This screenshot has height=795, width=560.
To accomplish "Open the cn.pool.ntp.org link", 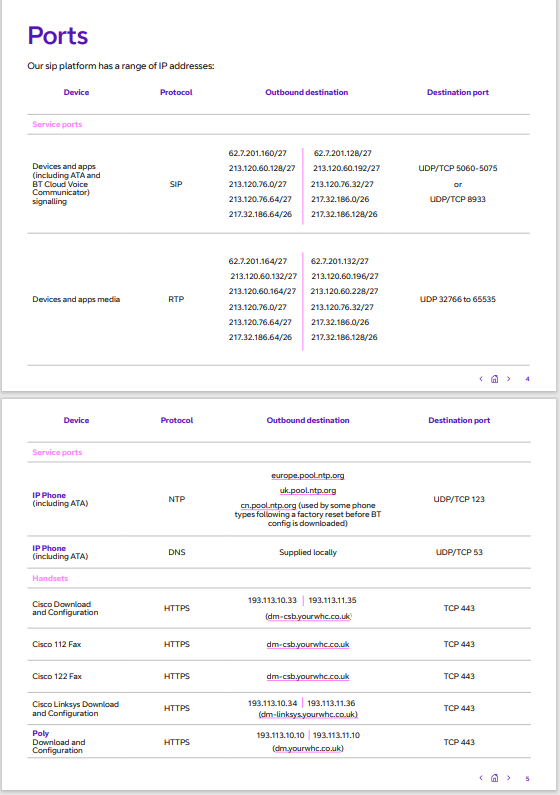I will (x=268, y=505).
